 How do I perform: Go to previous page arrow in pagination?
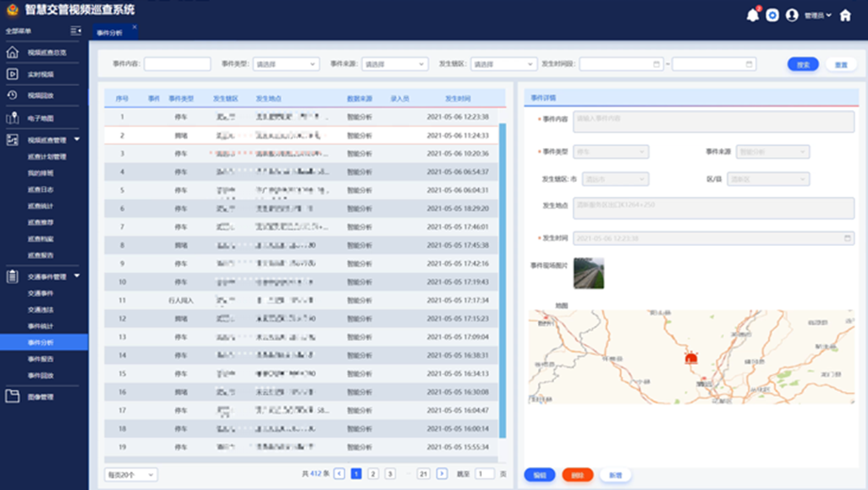point(339,473)
